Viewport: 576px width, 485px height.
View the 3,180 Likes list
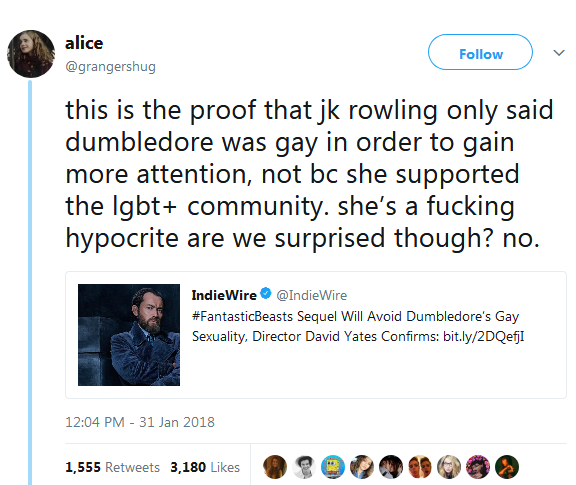(205, 467)
